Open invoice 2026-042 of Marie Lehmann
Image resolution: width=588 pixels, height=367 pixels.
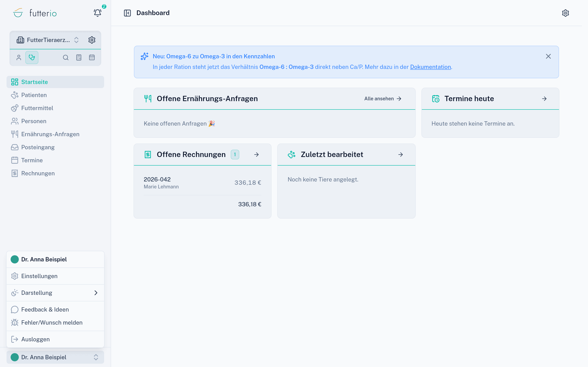pos(202,183)
